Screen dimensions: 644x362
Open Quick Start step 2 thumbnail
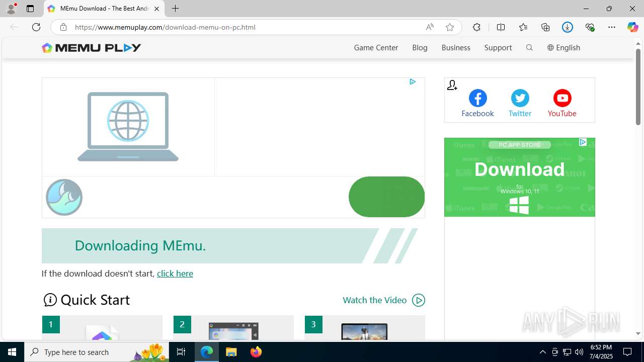click(233, 327)
